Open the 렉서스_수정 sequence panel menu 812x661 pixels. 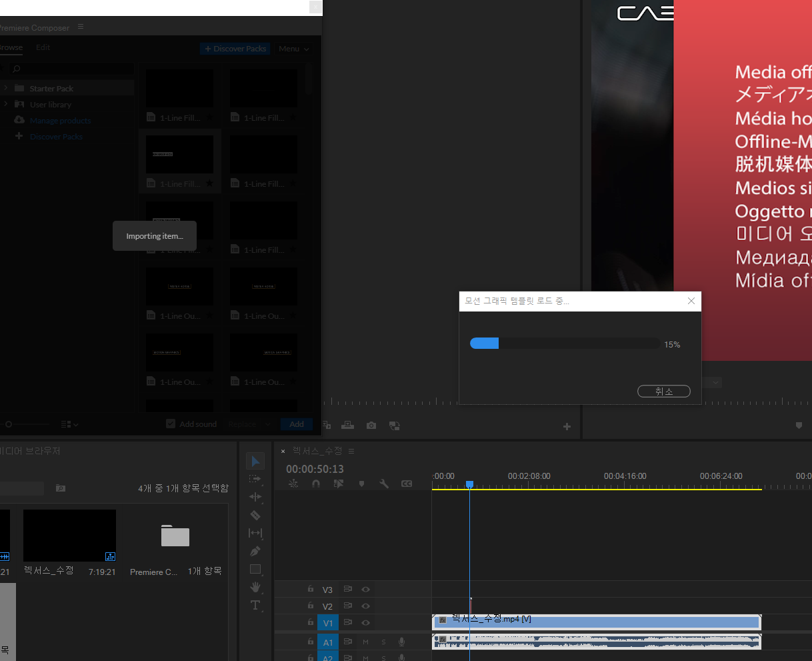coord(351,451)
